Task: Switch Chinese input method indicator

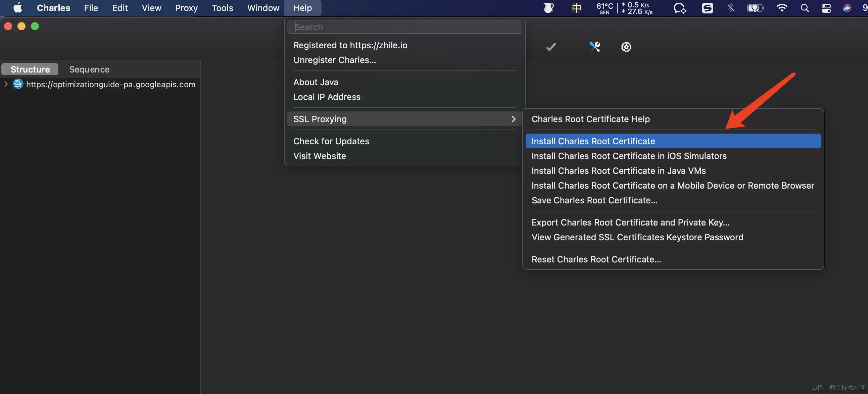Action: pyautogui.click(x=577, y=8)
